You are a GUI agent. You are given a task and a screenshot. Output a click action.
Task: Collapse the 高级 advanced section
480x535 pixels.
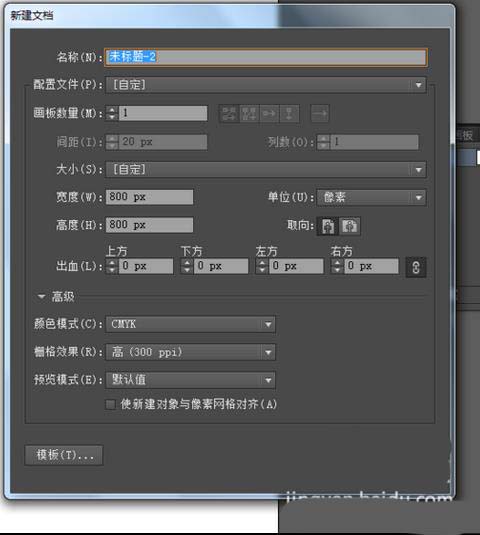(41, 297)
